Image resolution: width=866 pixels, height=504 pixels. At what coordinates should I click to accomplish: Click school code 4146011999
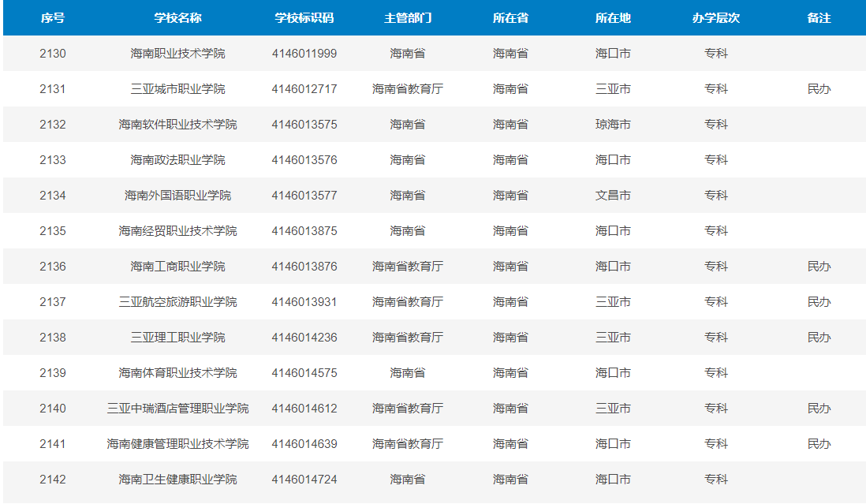pyautogui.click(x=304, y=54)
